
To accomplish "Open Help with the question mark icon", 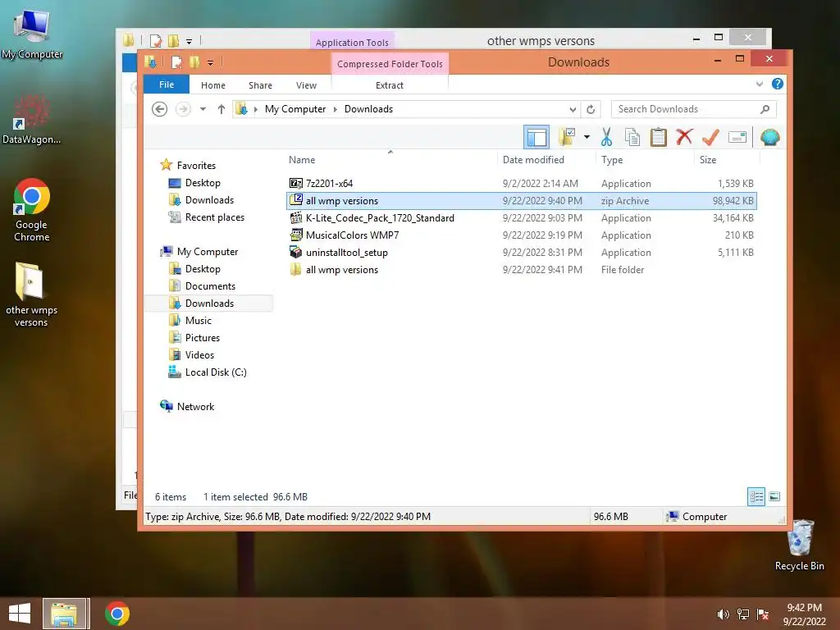I will pos(778,84).
